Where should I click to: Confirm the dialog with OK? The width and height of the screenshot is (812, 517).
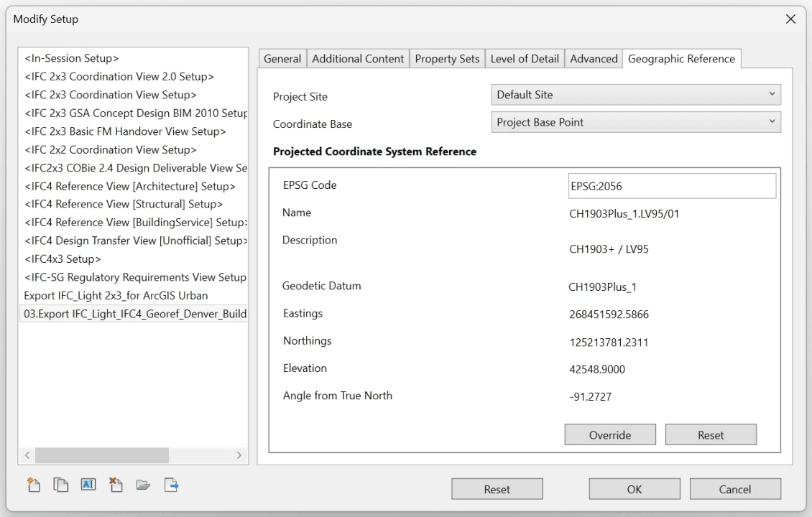[x=635, y=490]
